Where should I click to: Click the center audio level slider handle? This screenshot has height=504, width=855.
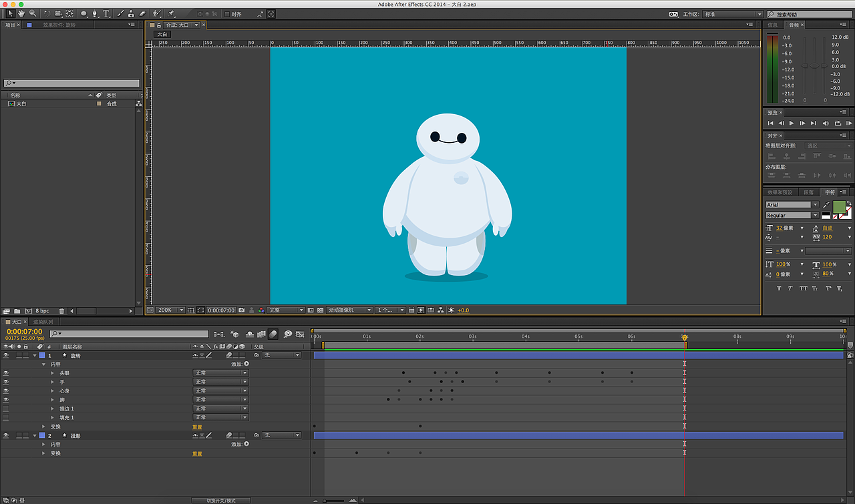click(x=814, y=65)
